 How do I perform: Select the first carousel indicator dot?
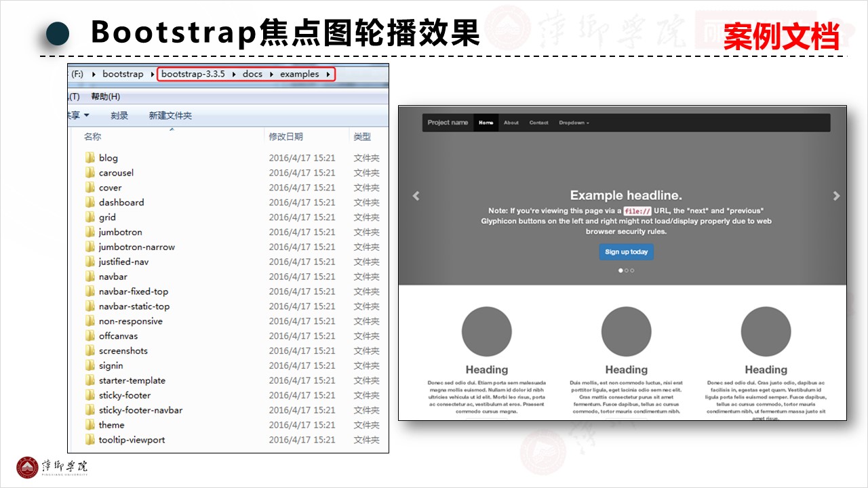coord(620,270)
